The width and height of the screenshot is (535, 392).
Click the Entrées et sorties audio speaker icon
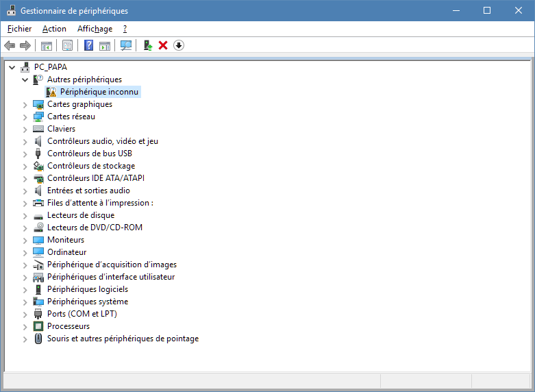click(38, 191)
